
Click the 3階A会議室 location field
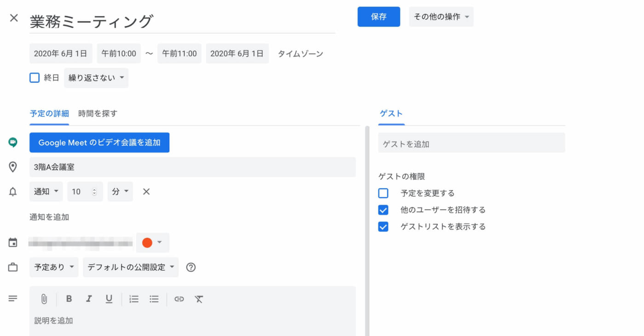(x=192, y=167)
